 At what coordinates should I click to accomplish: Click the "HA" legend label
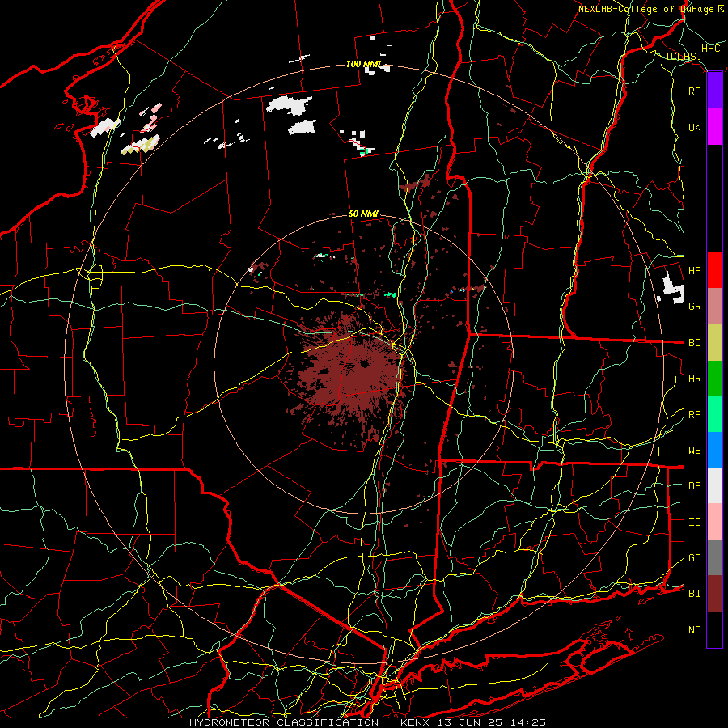tap(694, 270)
